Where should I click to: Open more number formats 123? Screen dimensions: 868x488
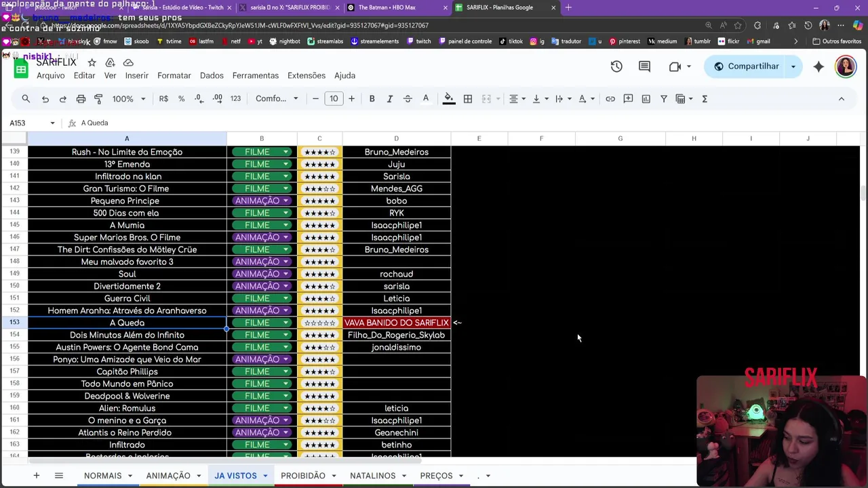235,99
